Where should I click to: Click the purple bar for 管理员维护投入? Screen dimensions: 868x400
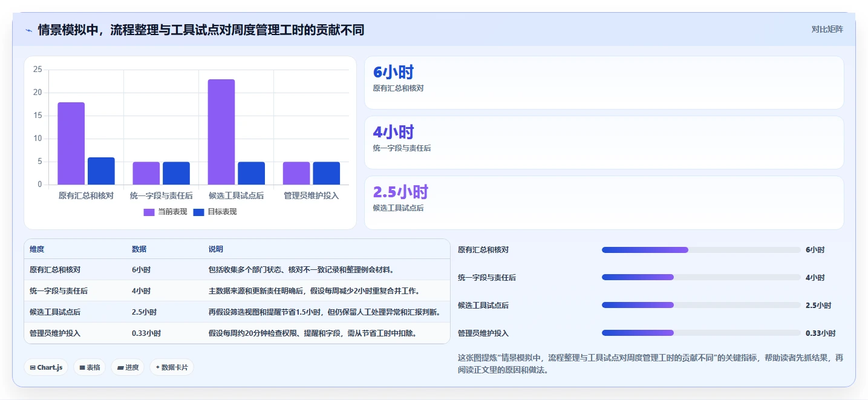click(x=296, y=173)
